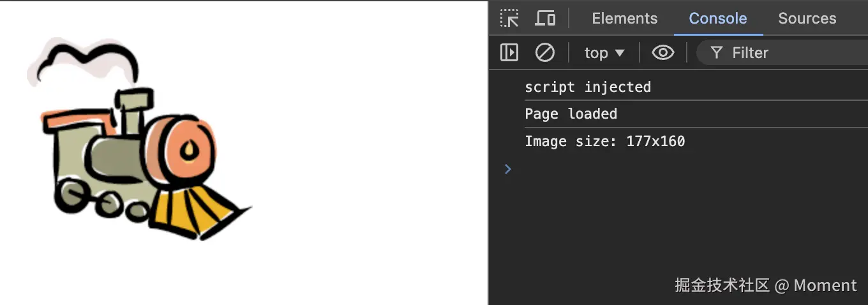Activate the inspect element picker icon

[509, 19]
